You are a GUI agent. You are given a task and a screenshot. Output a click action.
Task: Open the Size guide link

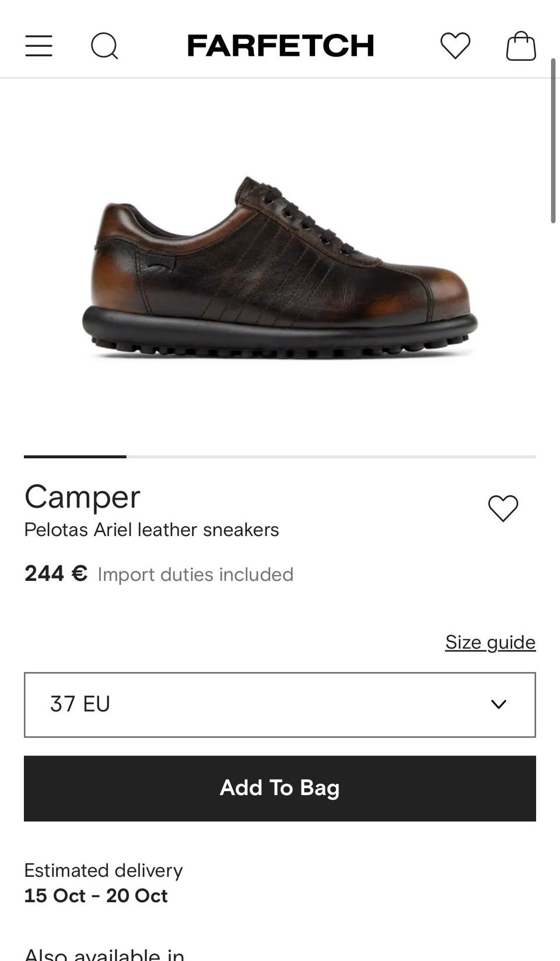[x=490, y=642]
